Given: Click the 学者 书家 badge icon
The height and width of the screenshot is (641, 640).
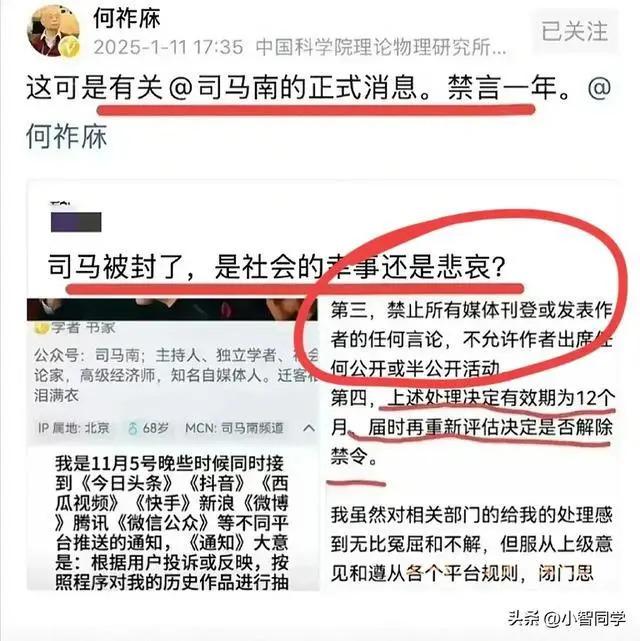Looking at the screenshot, I should (x=41, y=327).
